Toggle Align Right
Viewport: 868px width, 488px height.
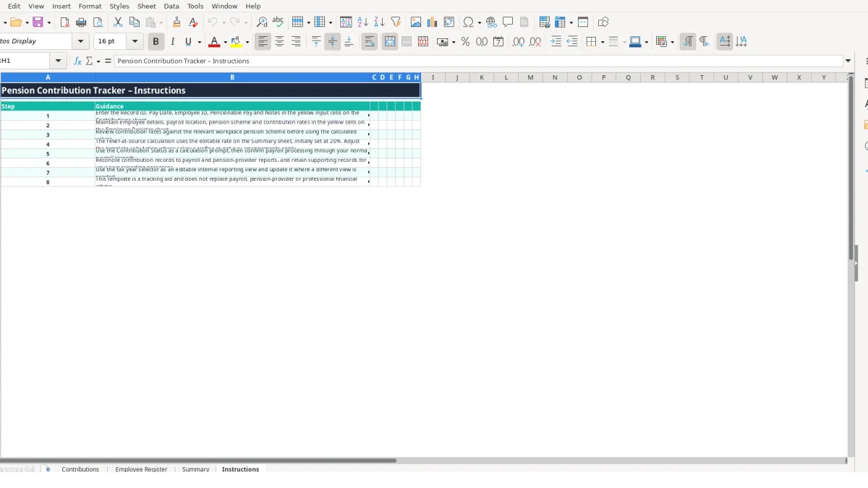pos(296,42)
